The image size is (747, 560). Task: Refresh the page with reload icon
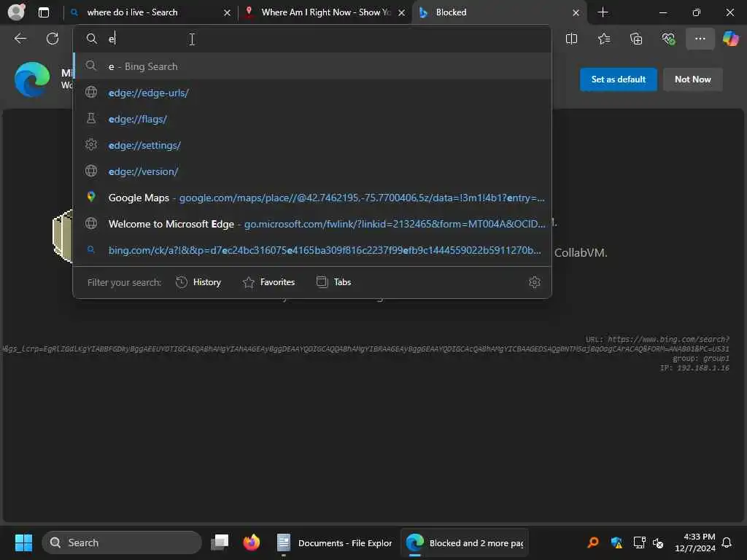(x=53, y=39)
